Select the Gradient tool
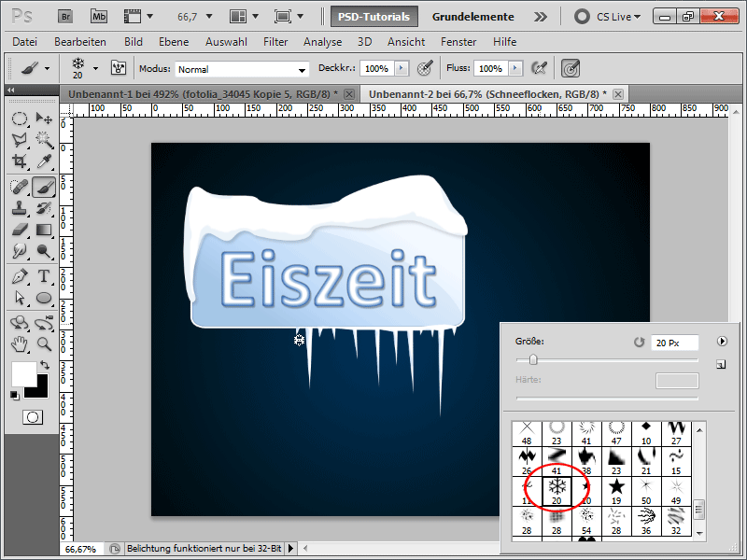 (44, 230)
